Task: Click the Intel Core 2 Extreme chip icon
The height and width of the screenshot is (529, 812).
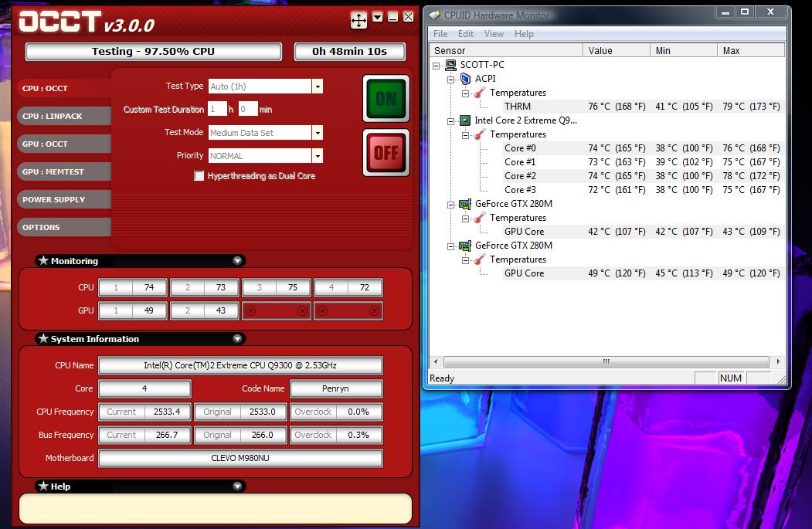Action: [x=465, y=120]
